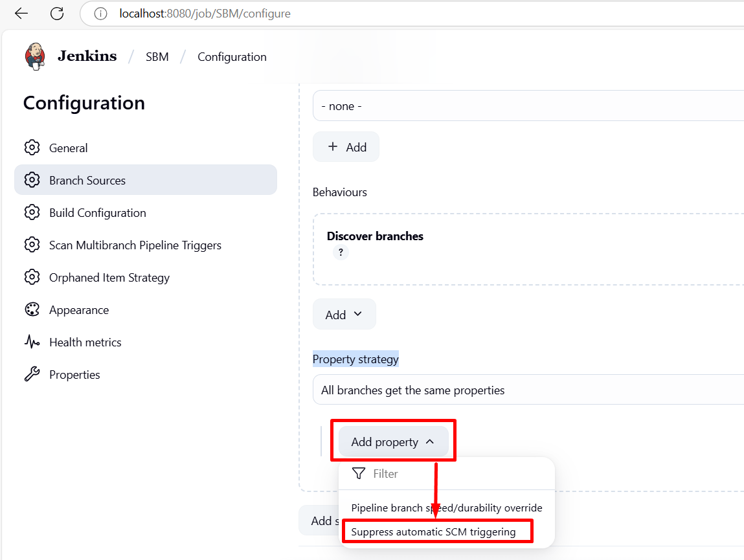
Task: Choose Pipeline branch speed/durability override
Action: pyautogui.click(x=446, y=508)
